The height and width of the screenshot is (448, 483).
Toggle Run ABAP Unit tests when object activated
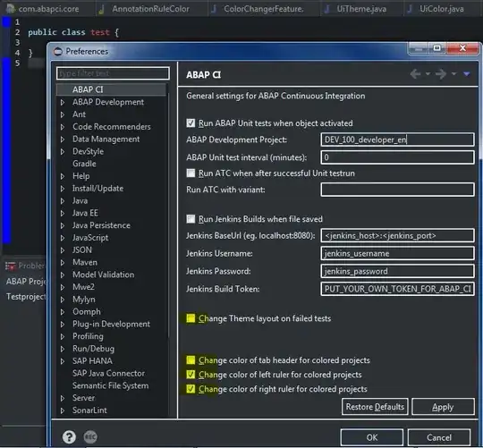pyautogui.click(x=191, y=123)
